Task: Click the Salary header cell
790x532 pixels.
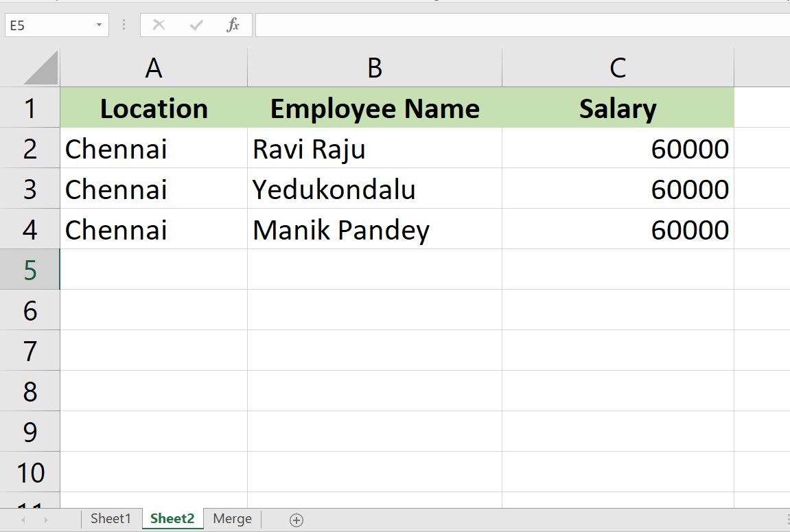Action: [x=618, y=108]
